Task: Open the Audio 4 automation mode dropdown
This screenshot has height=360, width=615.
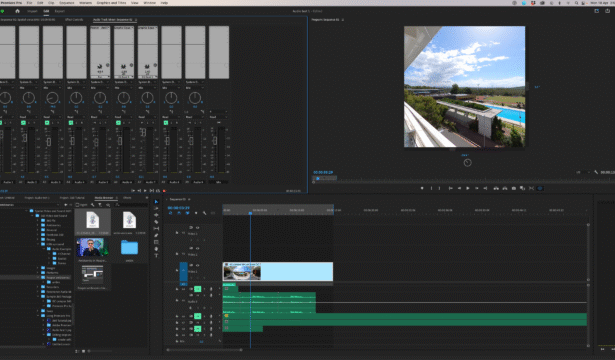Action: 76,117
